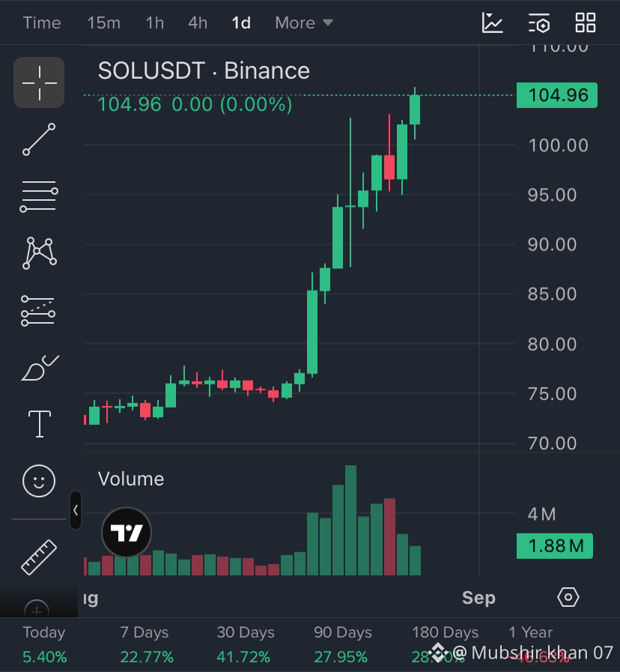The height and width of the screenshot is (672, 620).
Task: Open time axis settings hexagon icon
Action: point(568,597)
